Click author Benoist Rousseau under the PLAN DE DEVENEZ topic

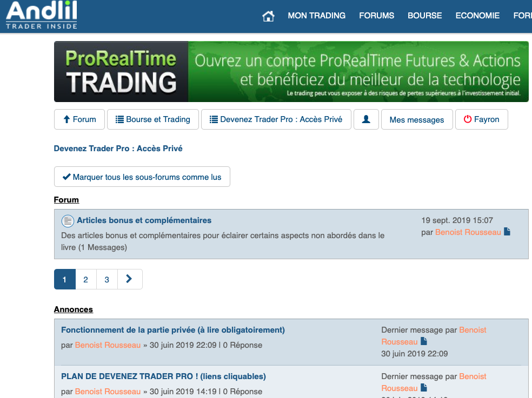pos(108,392)
